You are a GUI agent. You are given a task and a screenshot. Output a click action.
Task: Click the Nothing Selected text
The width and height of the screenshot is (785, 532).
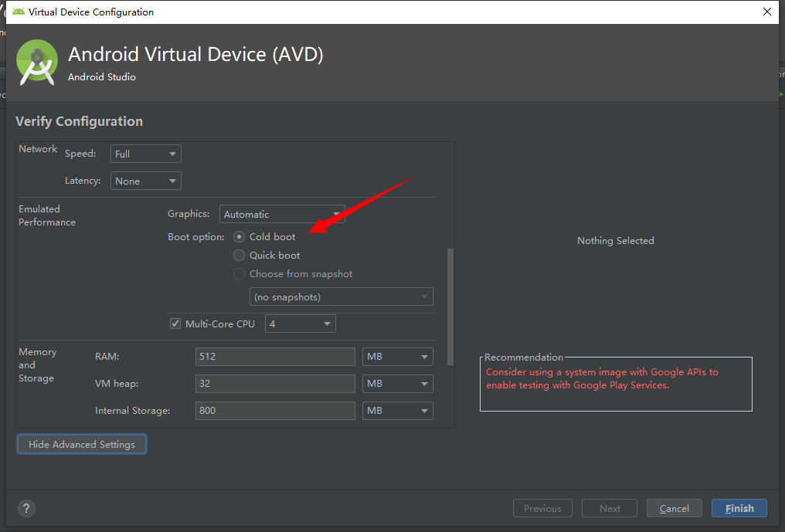(616, 241)
